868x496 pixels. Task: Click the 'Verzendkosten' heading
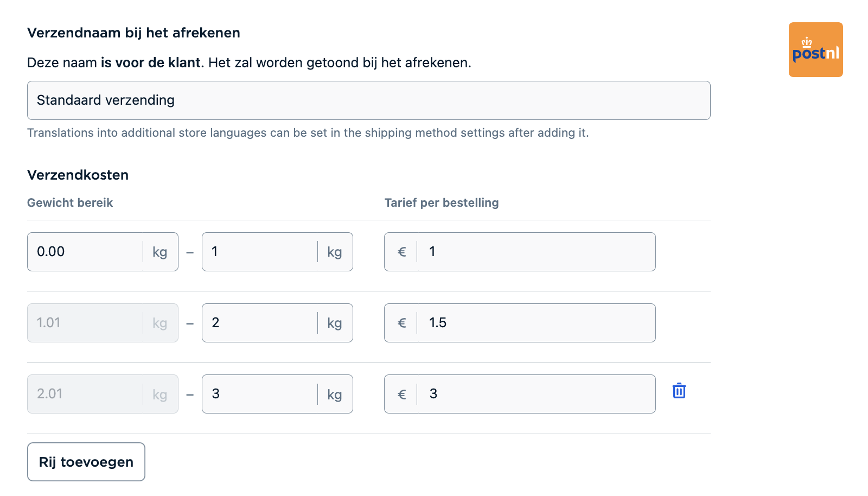(78, 175)
